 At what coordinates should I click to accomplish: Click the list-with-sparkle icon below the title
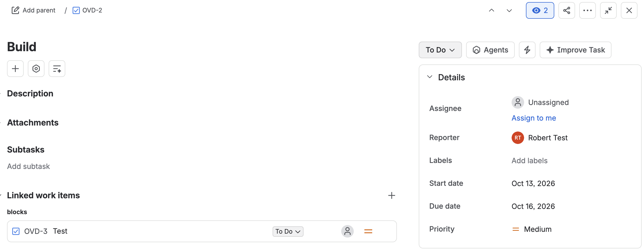(57, 69)
